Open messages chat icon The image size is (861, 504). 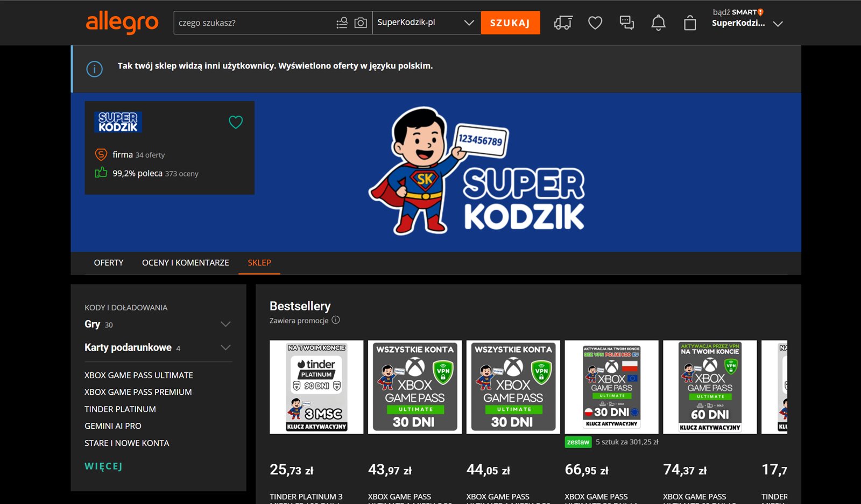[627, 23]
